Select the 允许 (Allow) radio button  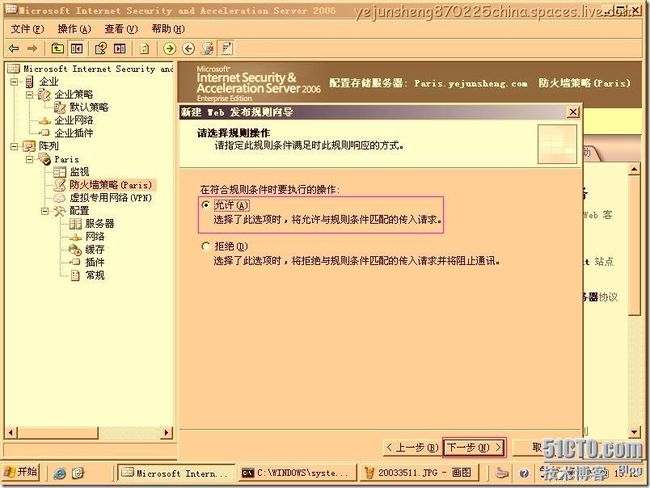(x=205, y=205)
